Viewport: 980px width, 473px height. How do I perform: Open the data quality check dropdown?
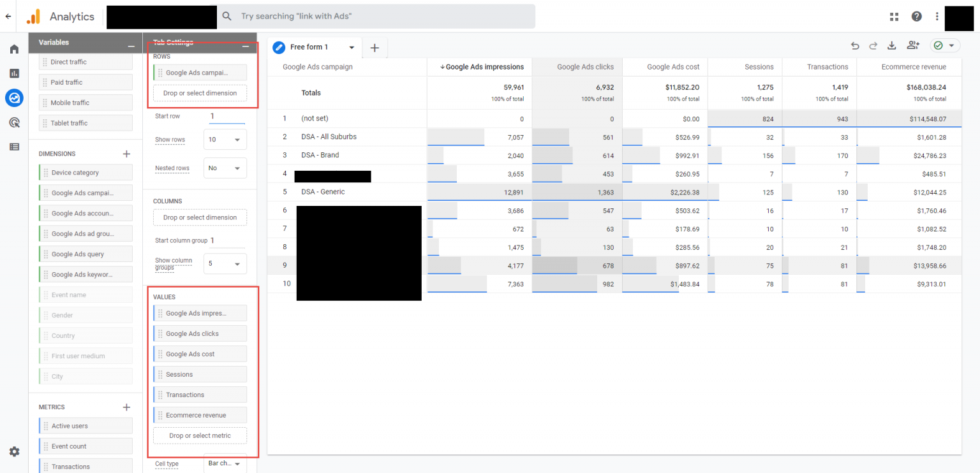coord(946,45)
